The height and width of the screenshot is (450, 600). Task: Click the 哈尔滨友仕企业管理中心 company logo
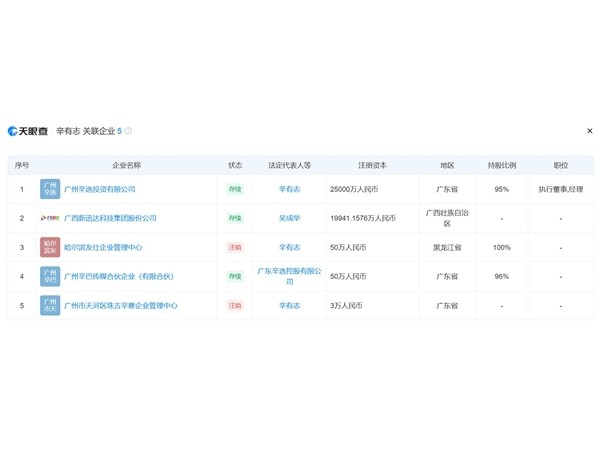point(50,247)
